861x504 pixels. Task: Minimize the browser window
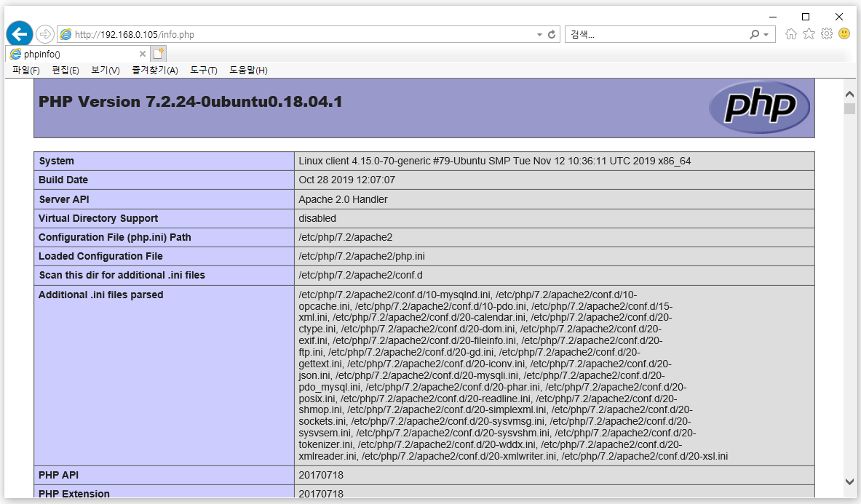point(773,17)
